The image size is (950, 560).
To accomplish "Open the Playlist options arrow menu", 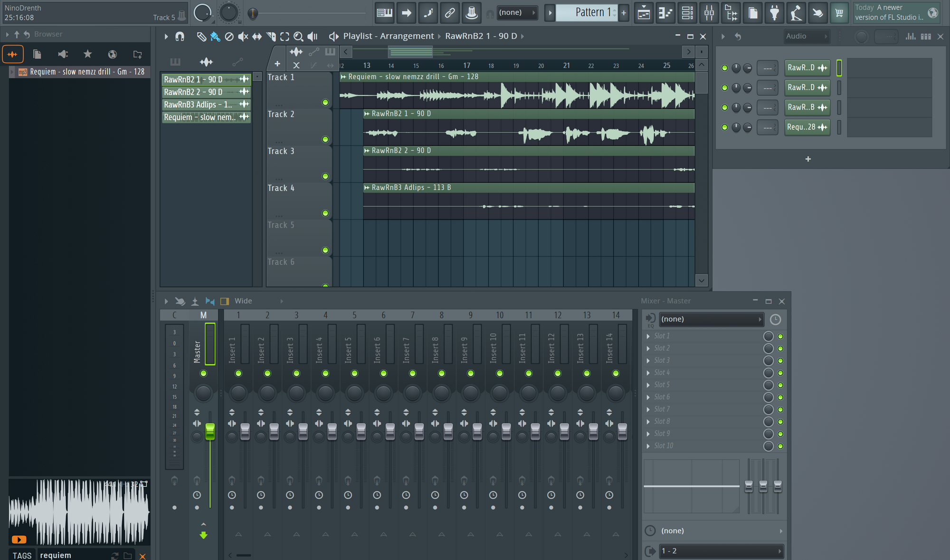I will click(x=166, y=36).
